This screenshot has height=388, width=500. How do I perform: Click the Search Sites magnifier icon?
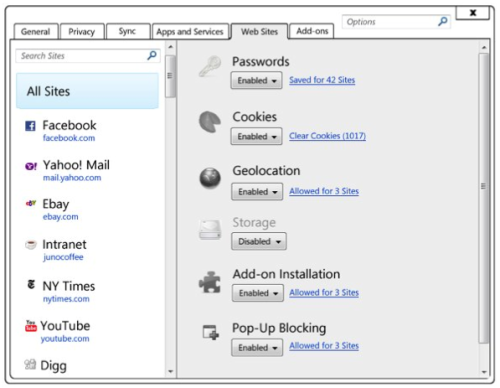point(152,55)
